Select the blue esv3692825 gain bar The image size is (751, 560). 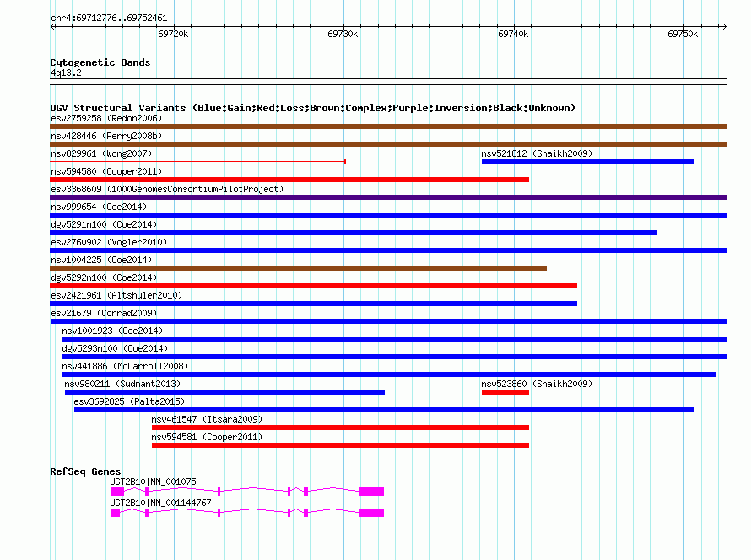coord(384,410)
